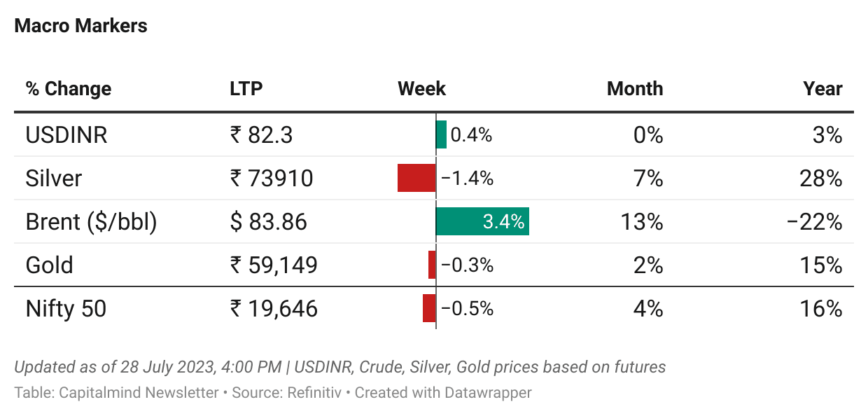Click the Macro Markers title
Image resolution: width=868 pixels, height=416 pixels.
point(80,26)
